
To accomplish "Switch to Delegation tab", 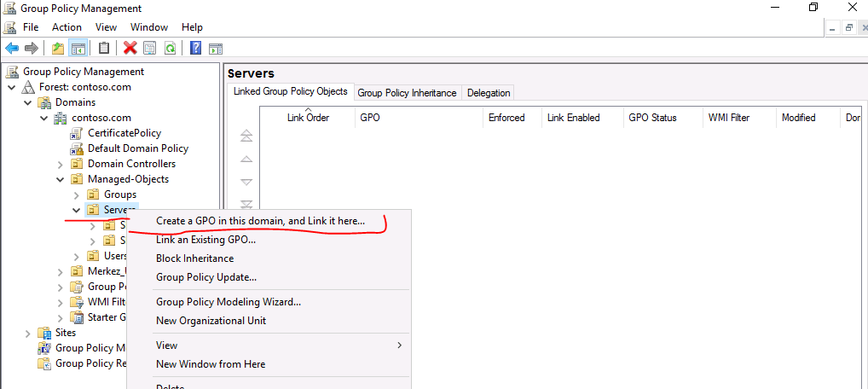I will 489,93.
